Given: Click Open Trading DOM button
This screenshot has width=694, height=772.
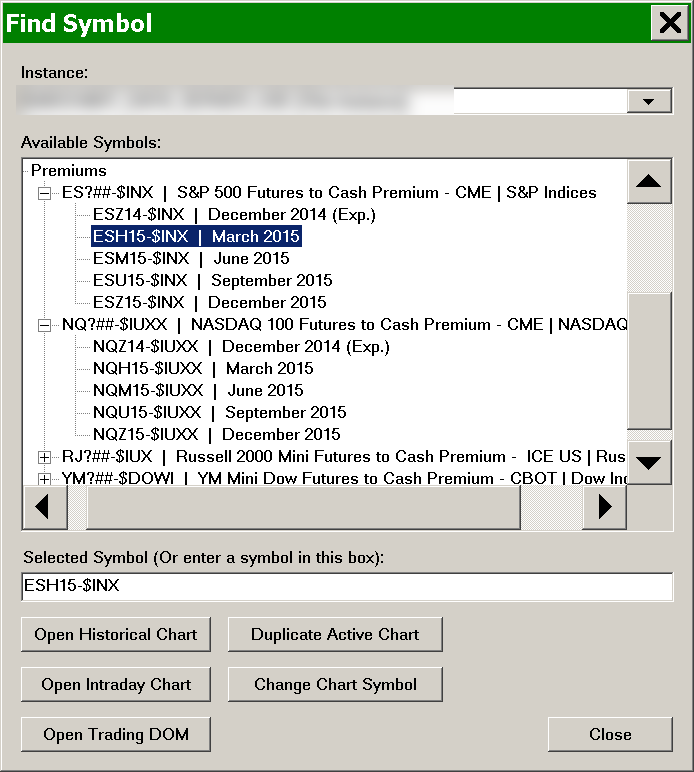Looking at the screenshot, I should pyautogui.click(x=116, y=734).
